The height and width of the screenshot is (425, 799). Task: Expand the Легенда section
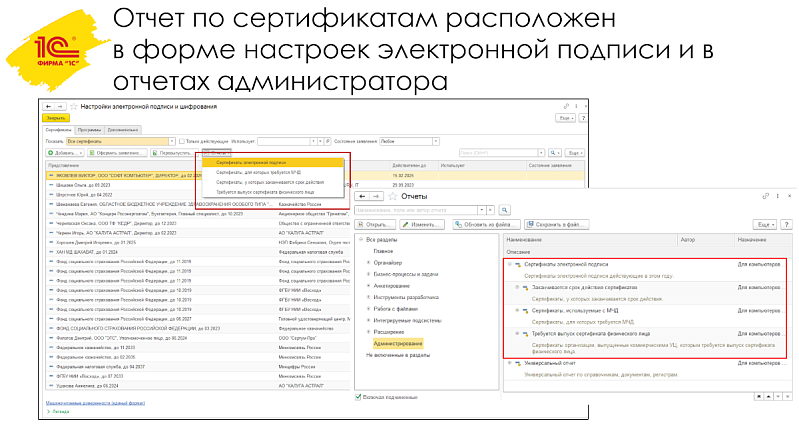click(58, 411)
